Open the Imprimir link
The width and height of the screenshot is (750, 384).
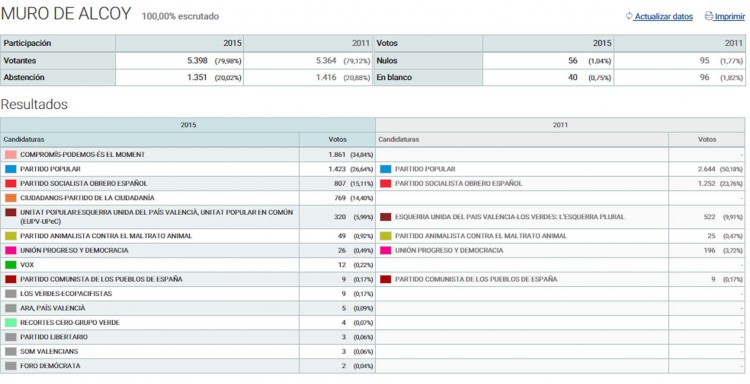pyautogui.click(x=729, y=16)
